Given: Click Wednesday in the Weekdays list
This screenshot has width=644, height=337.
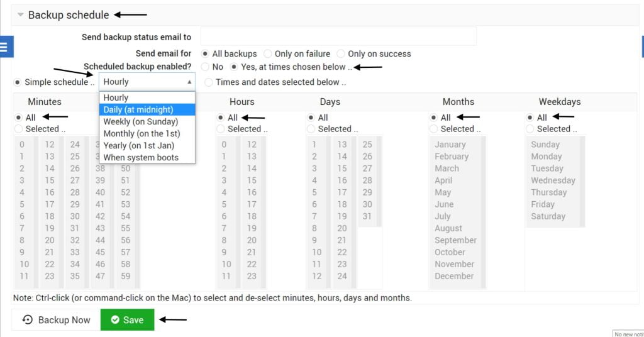Looking at the screenshot, I should tap(553, 180).
